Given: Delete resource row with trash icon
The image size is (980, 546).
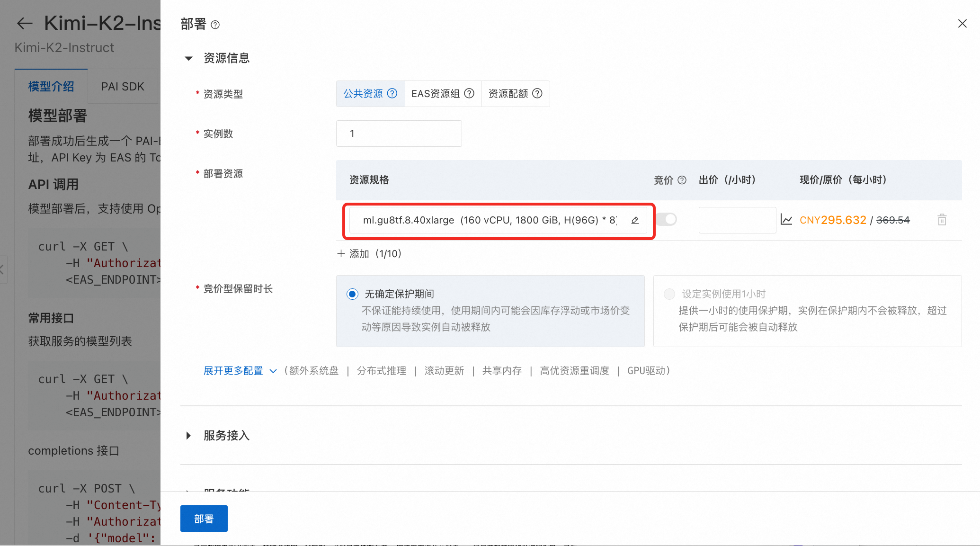Looking at the screenshot, I should (x=942, y=220).
